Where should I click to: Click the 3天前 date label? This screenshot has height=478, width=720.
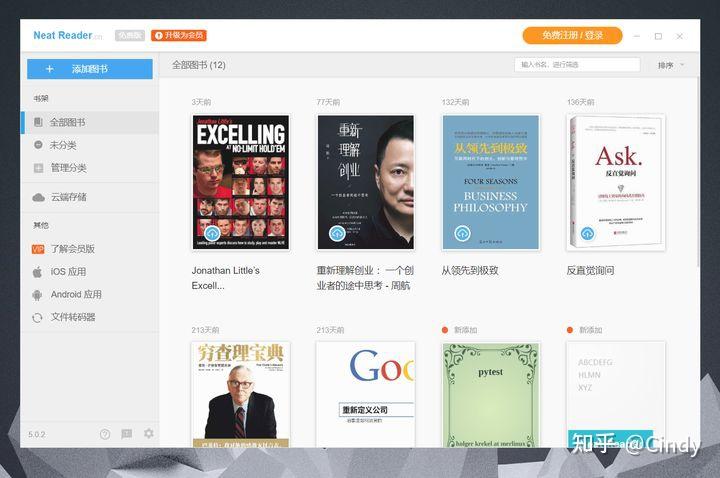201,102
